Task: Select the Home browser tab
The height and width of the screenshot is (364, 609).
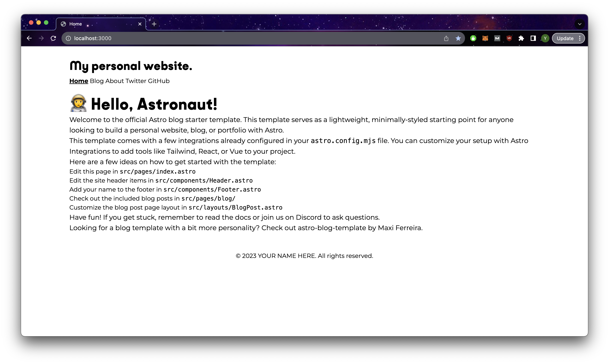Action: click(98, 24)
